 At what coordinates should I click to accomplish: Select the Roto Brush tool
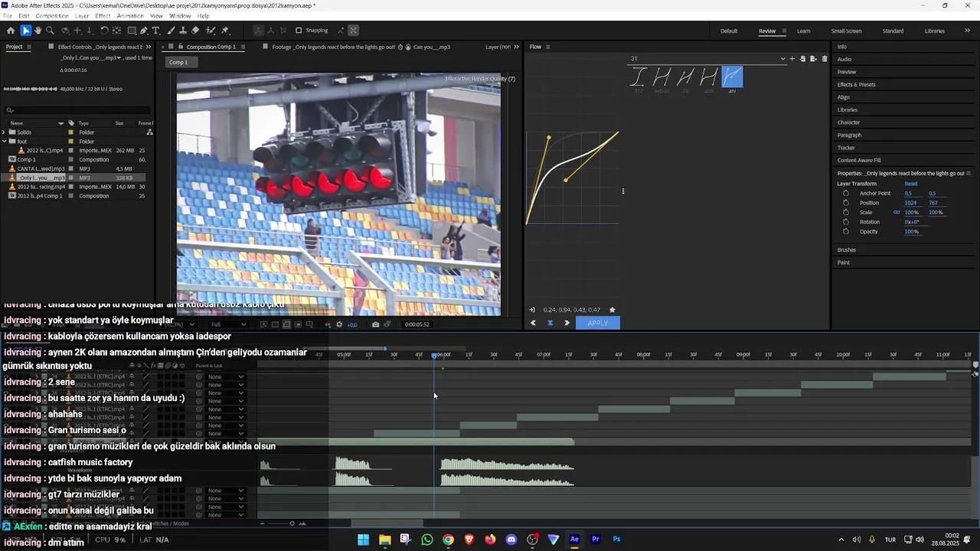211,31
